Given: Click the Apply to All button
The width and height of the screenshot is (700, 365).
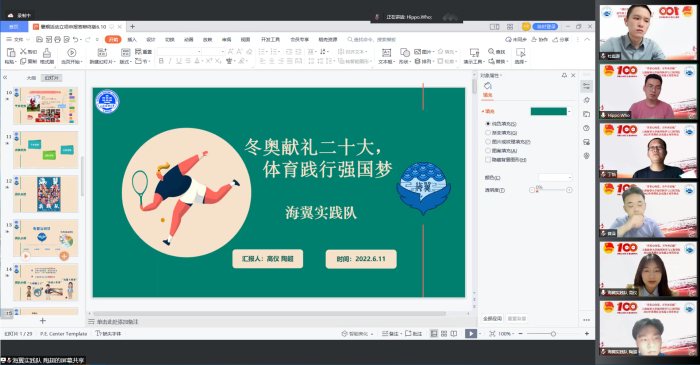Looking at the screenshot, I should 492,319.
